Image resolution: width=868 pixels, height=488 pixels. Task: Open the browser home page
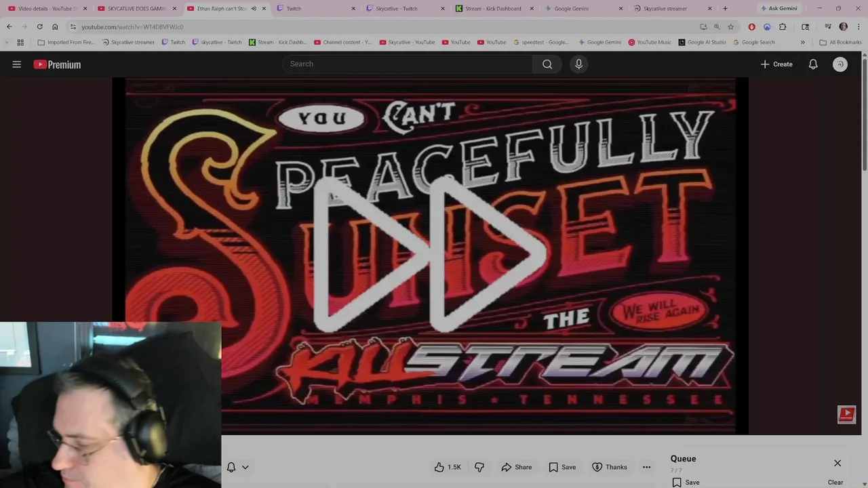(55, 26)
